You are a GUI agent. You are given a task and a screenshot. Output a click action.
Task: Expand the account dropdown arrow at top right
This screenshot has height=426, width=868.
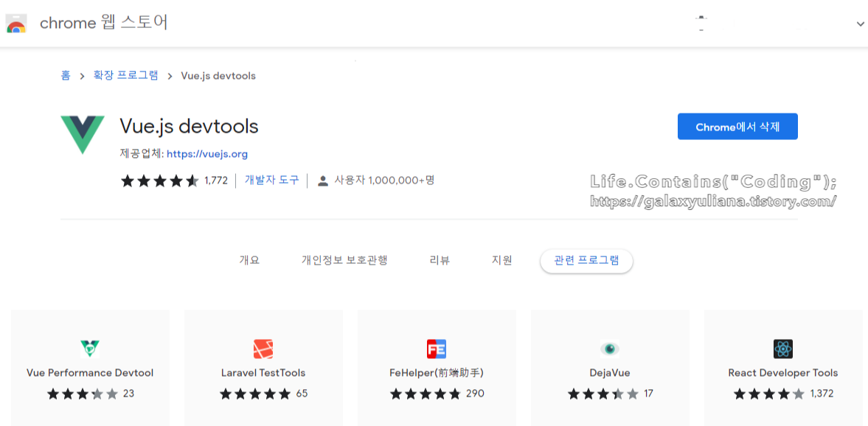coord(860,24)
